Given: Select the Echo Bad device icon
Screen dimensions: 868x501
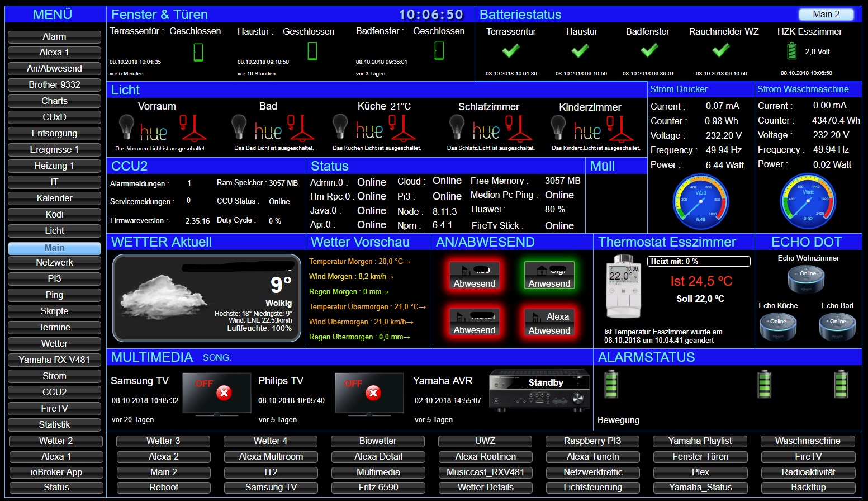Looking at the screenshot, I should pos(837,327).
